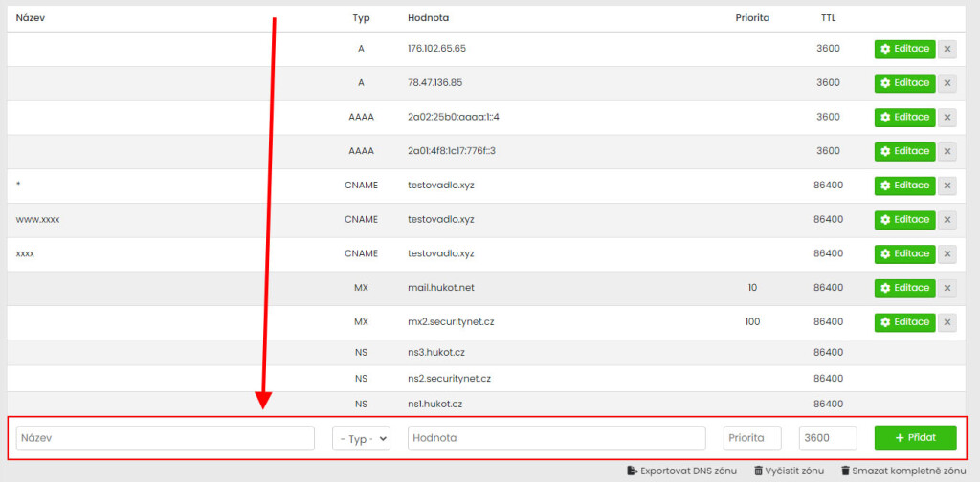980x482 pixels.
Task: Delete the www.xxxx CNAME record
Action: tap(947, 220)
